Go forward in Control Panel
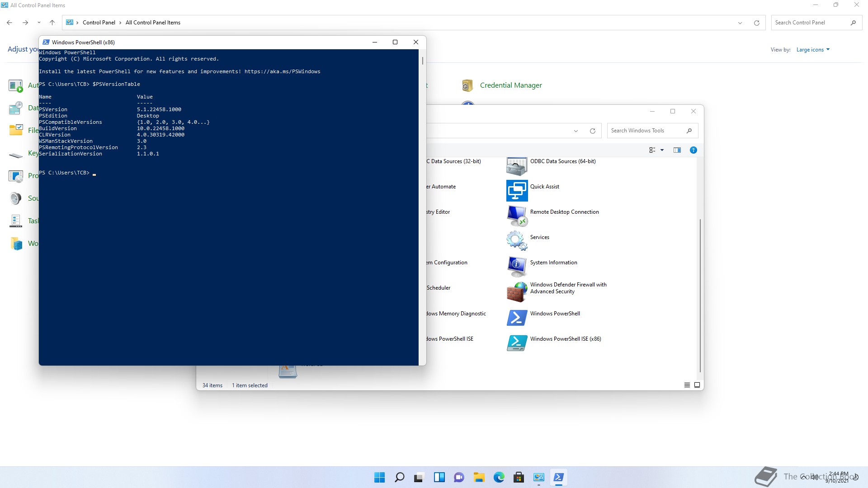 (x=25, y=23)
